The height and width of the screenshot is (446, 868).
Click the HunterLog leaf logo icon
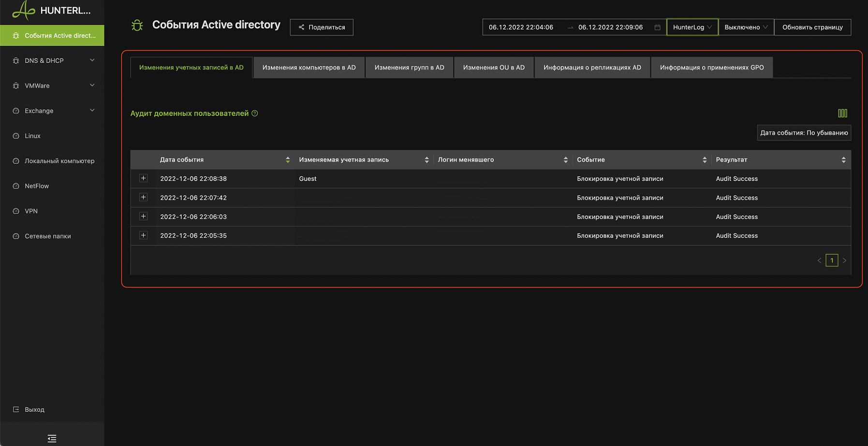tap(23, 10)
